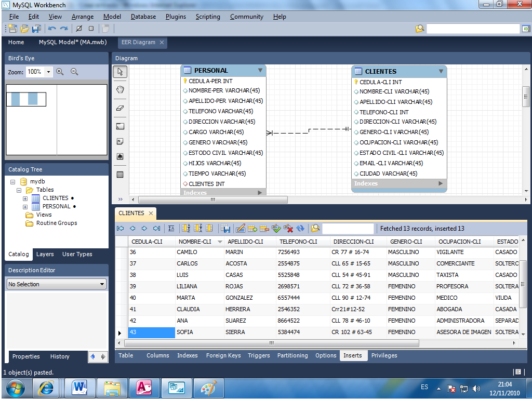Screen dimensions: 532x399
Task: Collapse the CLIENTES table box
Action: point(441,71)
